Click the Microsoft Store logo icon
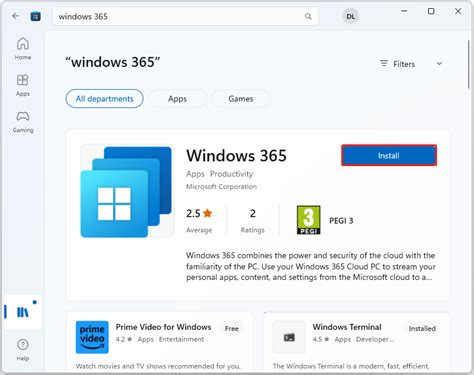The width and height of the screenshot is (474, 375). pos(36,16)
